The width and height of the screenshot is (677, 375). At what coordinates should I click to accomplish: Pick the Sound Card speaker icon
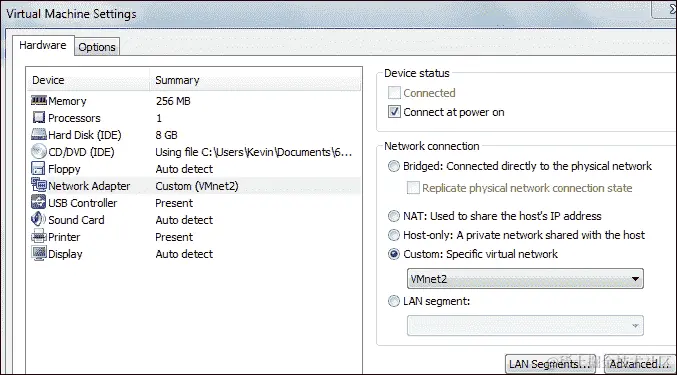38,219
